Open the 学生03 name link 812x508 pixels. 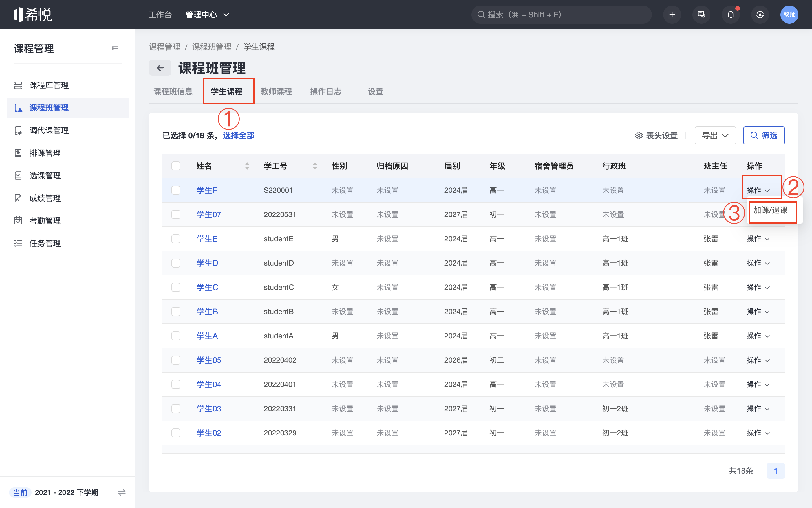[x=209, y=409]
